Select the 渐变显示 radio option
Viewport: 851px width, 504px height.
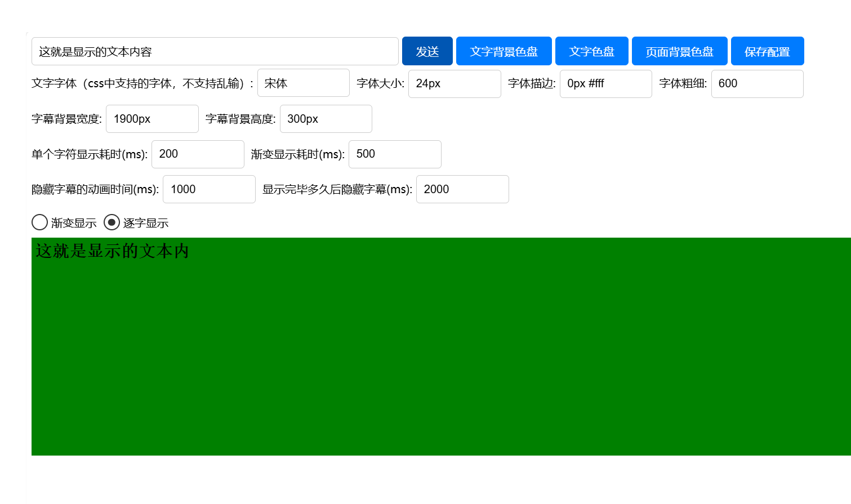(x=39, y=222)
